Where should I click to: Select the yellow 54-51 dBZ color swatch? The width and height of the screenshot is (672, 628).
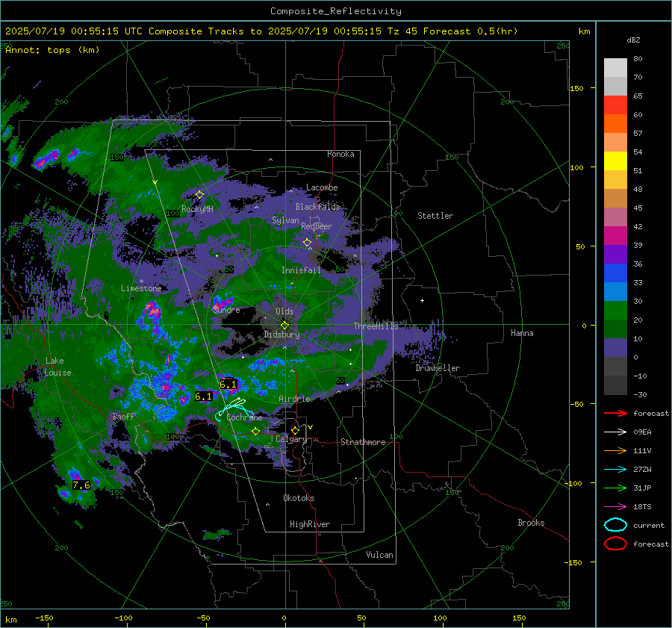[615, 161]
